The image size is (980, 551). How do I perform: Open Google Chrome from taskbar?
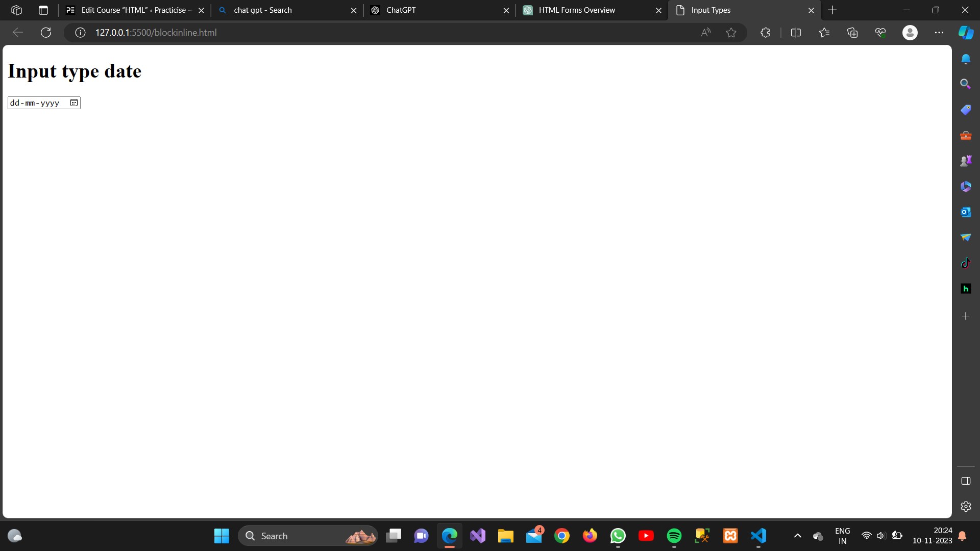point(562,536)
